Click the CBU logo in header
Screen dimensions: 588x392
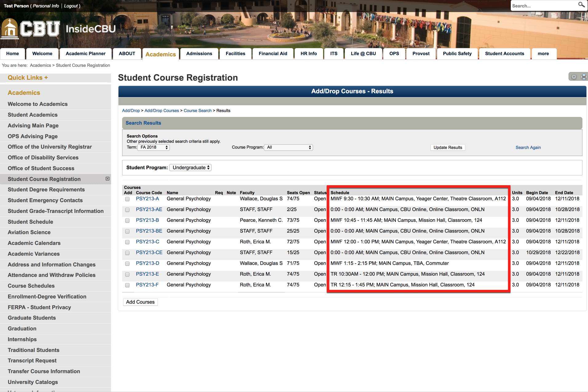click(31, 29)
